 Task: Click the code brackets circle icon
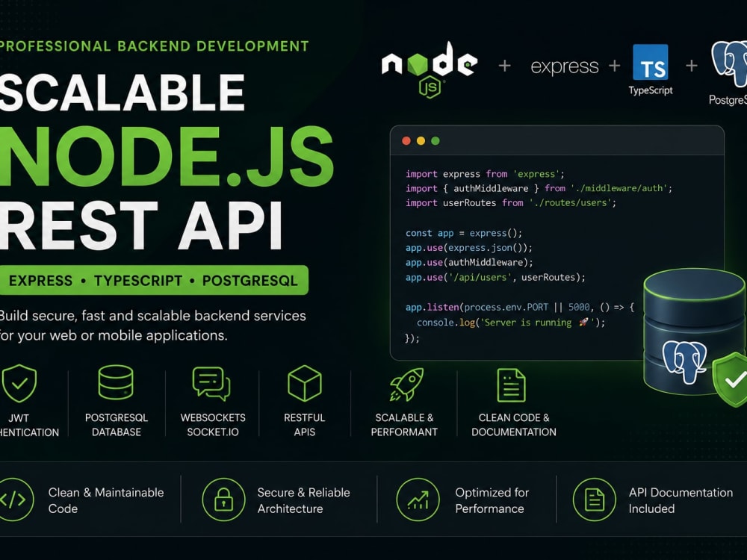pos(13,500)
